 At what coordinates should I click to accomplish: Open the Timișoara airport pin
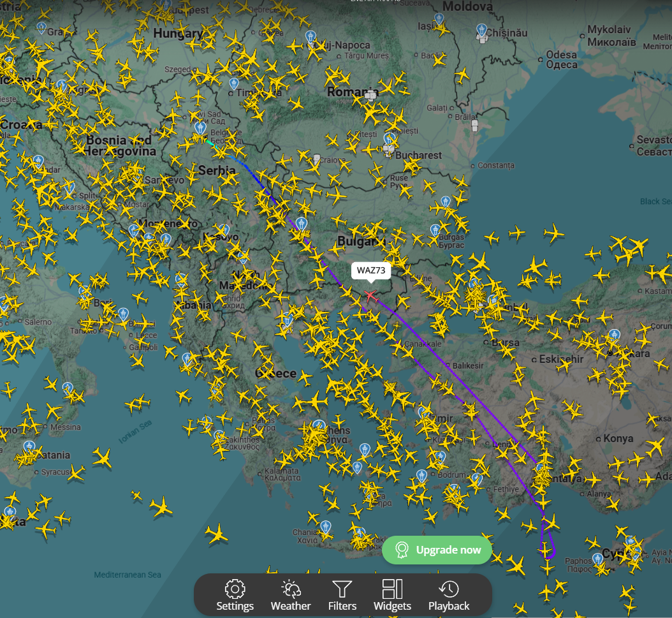coord(234,84)
